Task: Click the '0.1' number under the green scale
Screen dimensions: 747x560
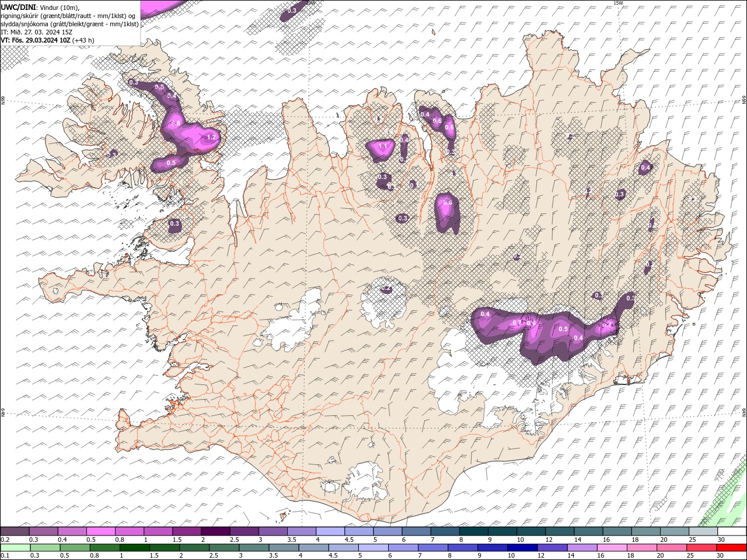Action: 4,556
